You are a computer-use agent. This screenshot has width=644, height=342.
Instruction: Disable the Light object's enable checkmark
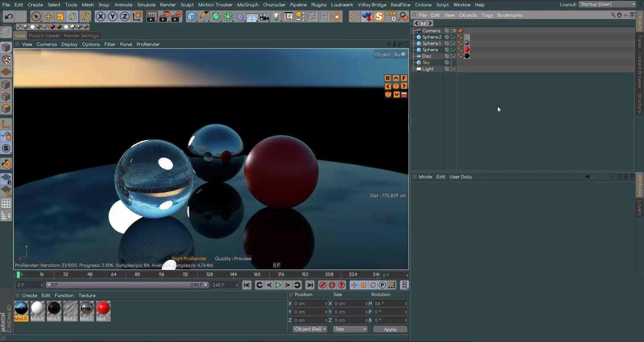point(454,69)
